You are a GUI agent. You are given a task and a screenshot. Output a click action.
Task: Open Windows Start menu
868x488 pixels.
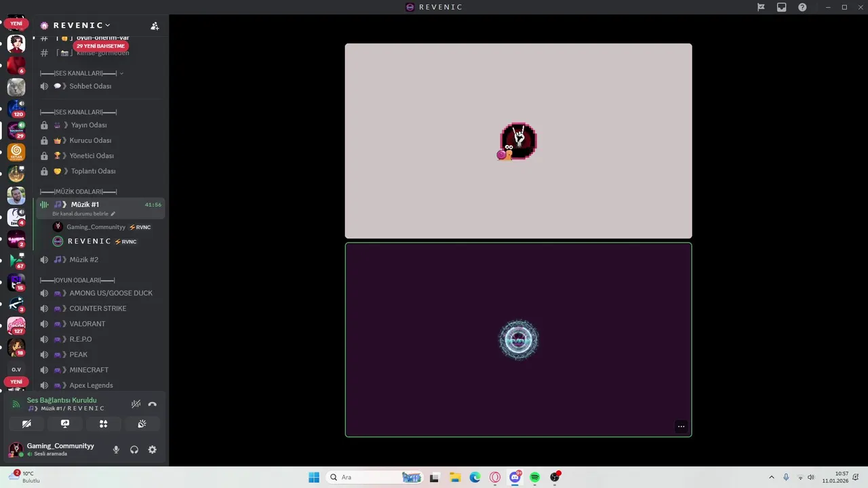[314, 477]
